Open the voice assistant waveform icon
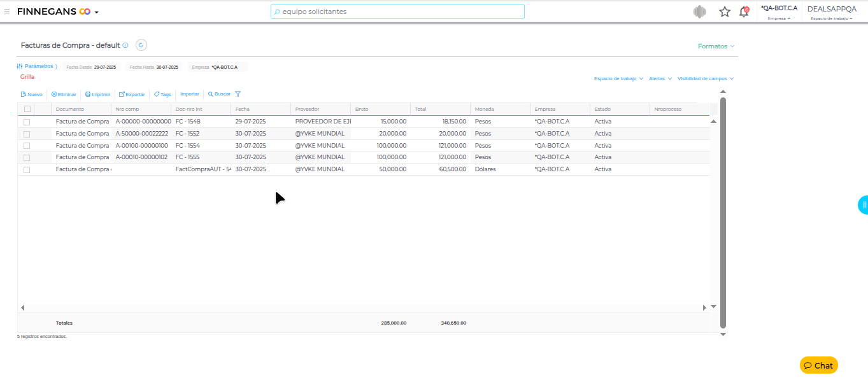Viewport: 868px width, 387px height. pyautogui.click(x=700, y=11)
